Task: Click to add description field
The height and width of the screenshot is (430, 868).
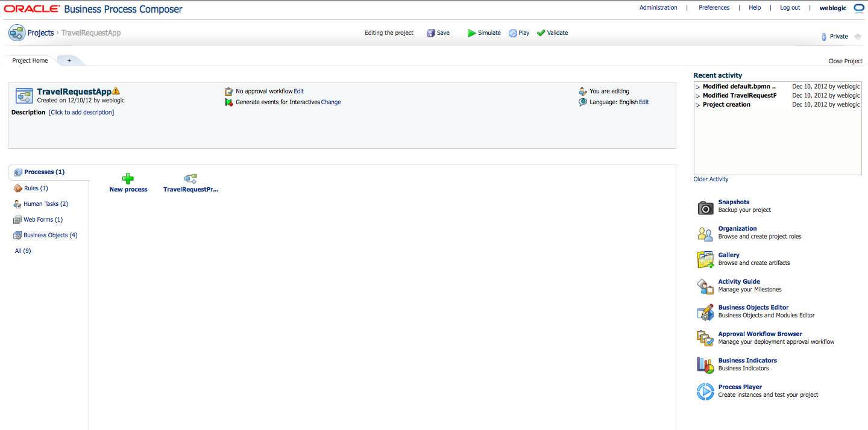Action: tap(81, 113)
